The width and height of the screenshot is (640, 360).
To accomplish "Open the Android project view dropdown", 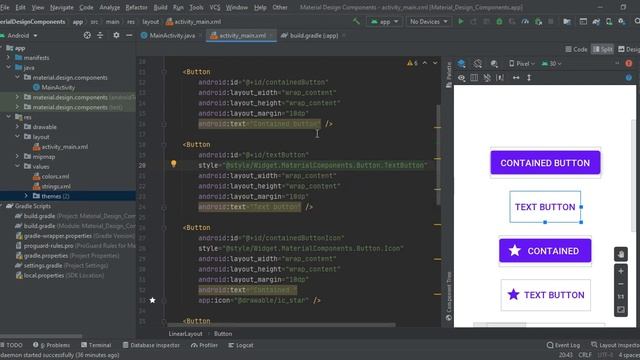I will click(20, 36).
